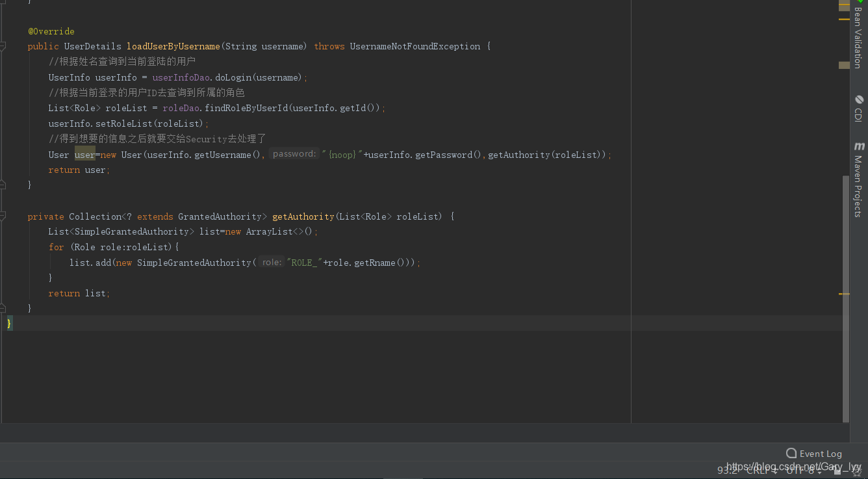Click the final closing brace of class

tap(9, 323)
